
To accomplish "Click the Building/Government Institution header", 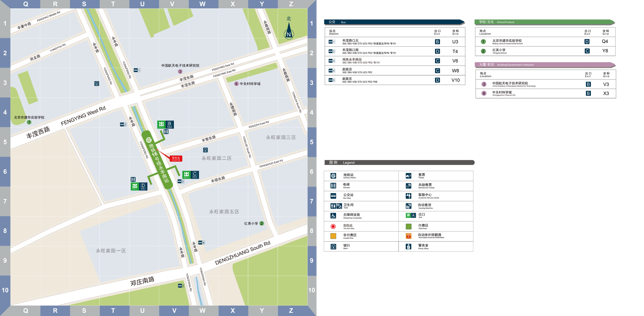I will (x=545, y=65).
